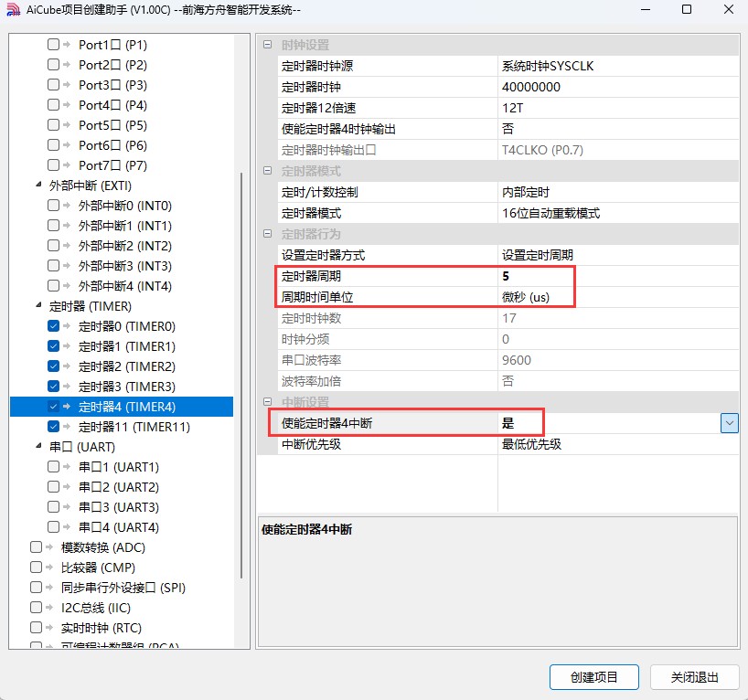Select 串口3 (UART3) tree item
Image resolution: width=748 pixels, height=700 pixels.
point(119,507)
